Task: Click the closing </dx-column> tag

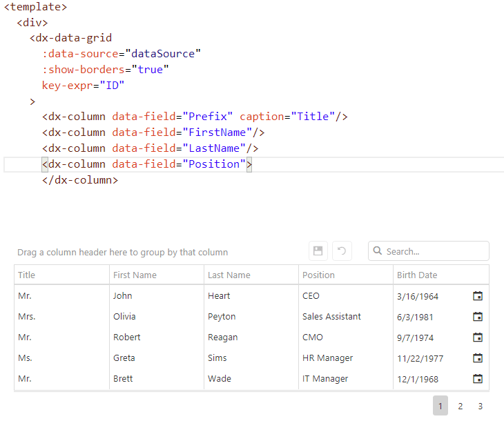Action: coord(80,180)
